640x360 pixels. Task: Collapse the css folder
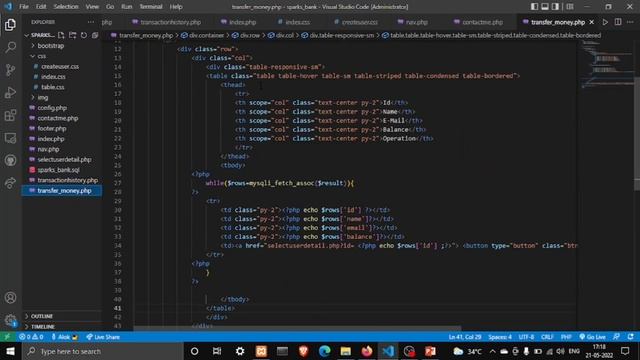42,56
